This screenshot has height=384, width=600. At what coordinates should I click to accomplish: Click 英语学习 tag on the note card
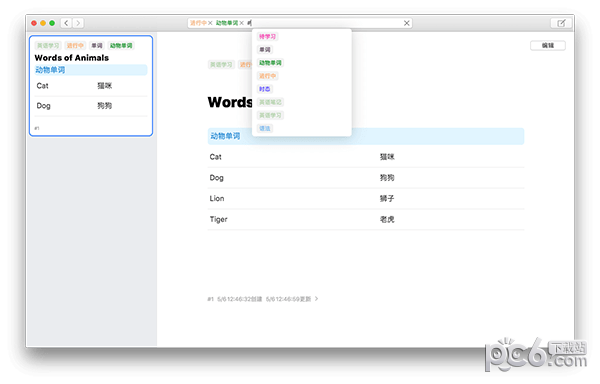(48, 46)
